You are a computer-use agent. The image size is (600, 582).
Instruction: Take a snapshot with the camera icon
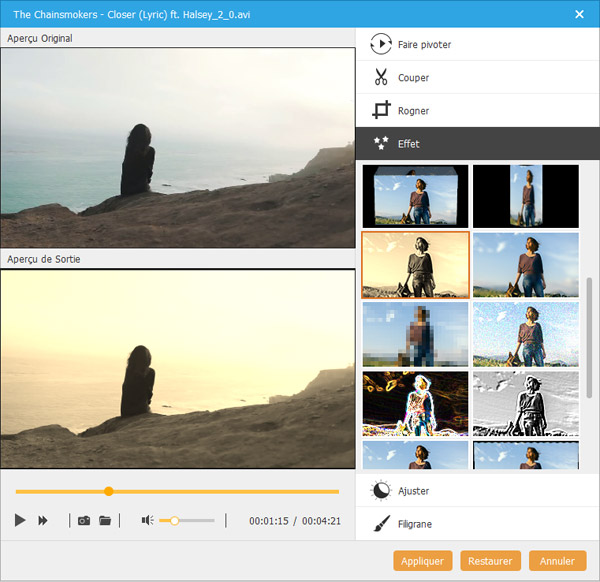(84, 520)
